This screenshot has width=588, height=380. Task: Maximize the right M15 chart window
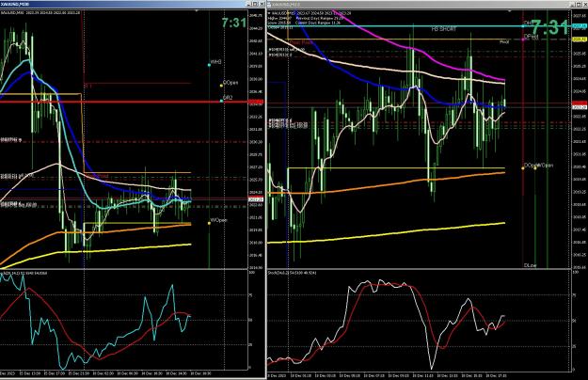click(578, 4)
